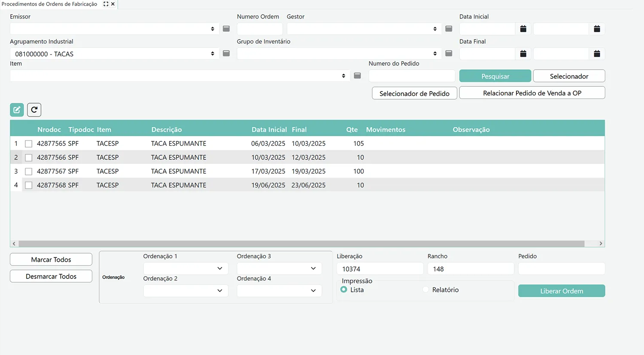Click the Descrição column header

pyautogui.click(x=167, y=129)
